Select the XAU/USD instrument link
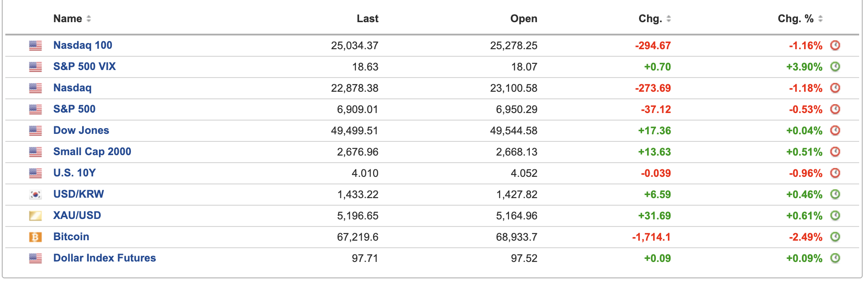 pos(77,215)
